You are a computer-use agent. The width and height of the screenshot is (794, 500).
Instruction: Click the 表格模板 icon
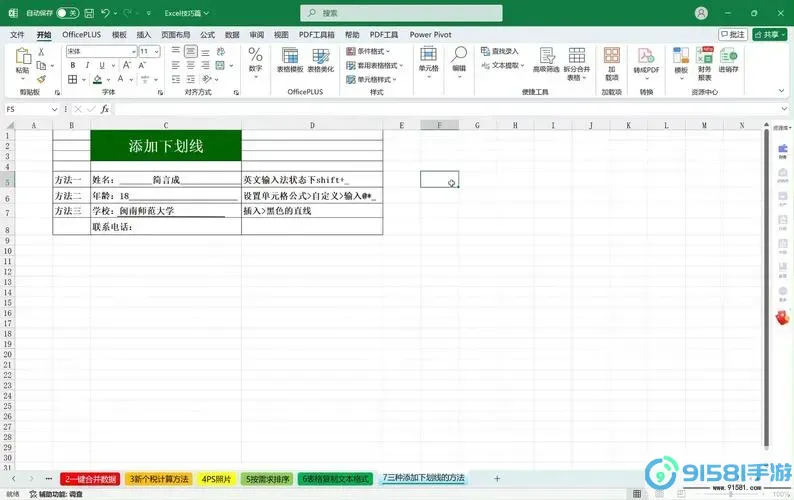pyautogui.click(x=290, y=58)
